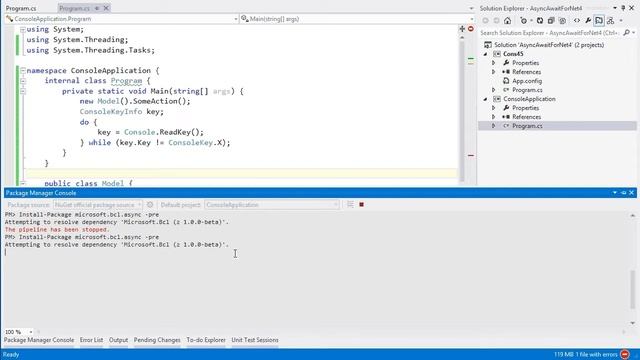
Task: Click editor vertical scrollbar
Action: tap(462, 110)
